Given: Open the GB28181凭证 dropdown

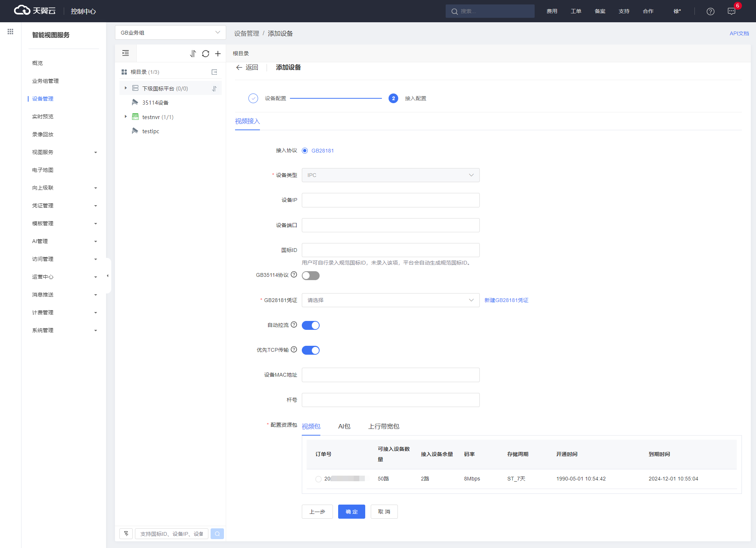Looking at the screenshot, I should [x=390, y=300].
